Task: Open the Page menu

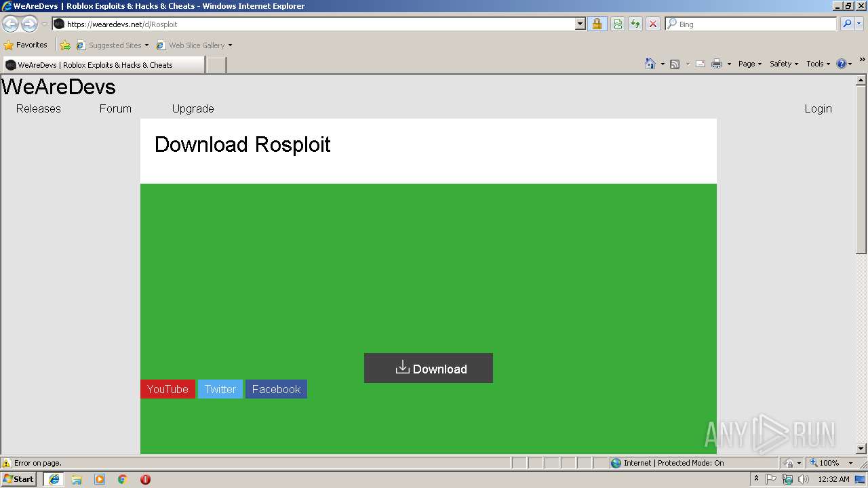Action: 750,64
